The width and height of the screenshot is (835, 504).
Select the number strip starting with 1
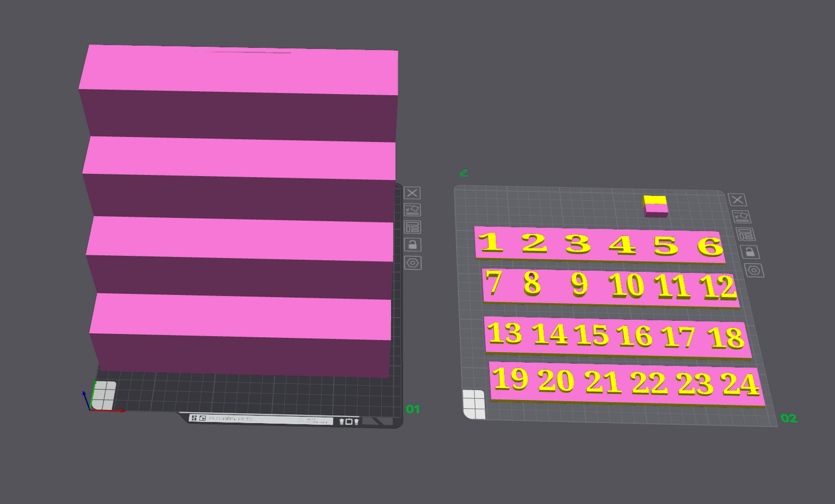599,244
